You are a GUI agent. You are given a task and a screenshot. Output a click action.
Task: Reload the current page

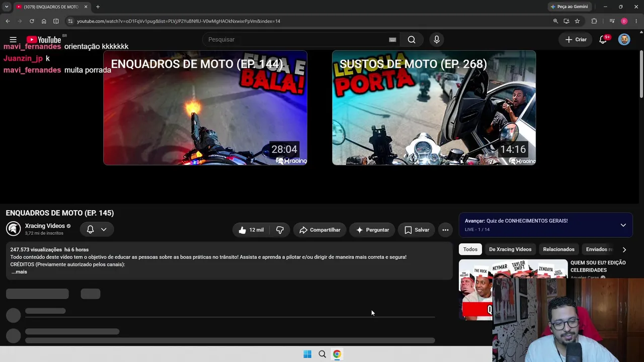[32, 21]
